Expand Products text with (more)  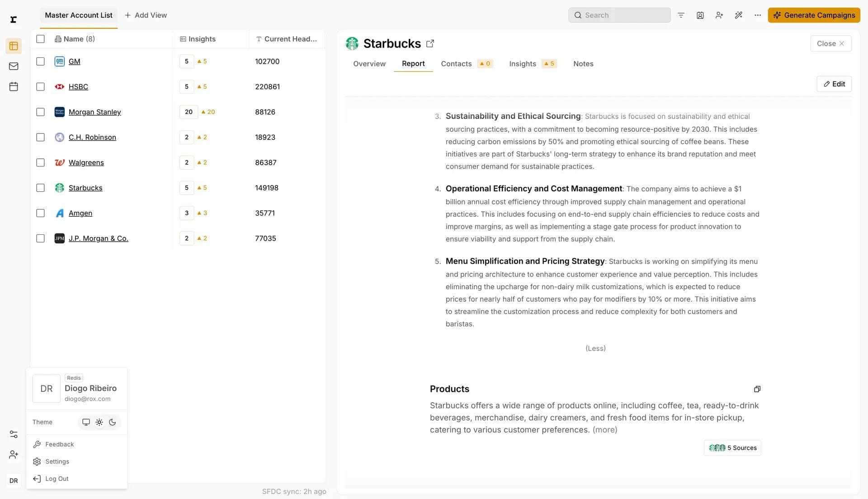[605, 430]
